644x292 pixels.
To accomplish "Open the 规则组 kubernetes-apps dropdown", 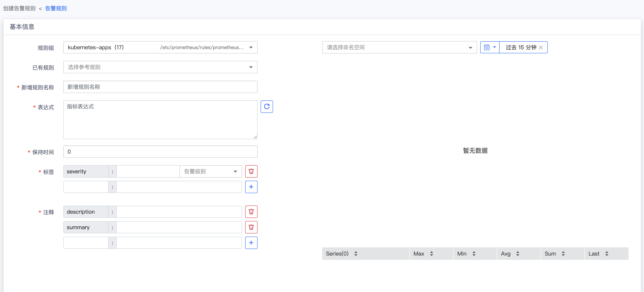I will coord(160,47).
